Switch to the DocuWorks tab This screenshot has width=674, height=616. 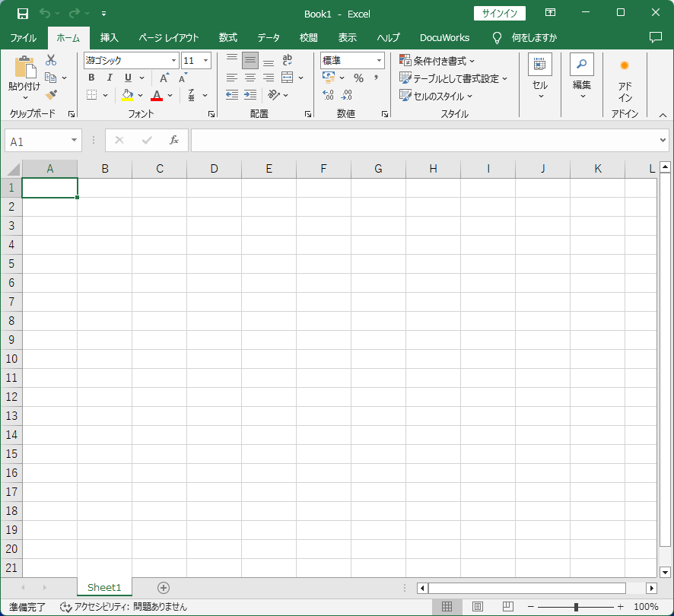click(444, 38)
